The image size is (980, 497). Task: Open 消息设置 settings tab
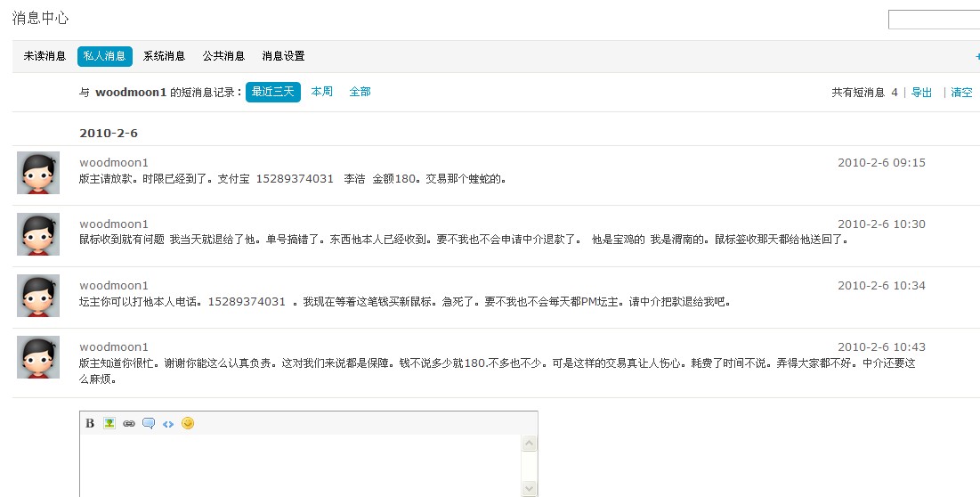(x=283, y=56)
